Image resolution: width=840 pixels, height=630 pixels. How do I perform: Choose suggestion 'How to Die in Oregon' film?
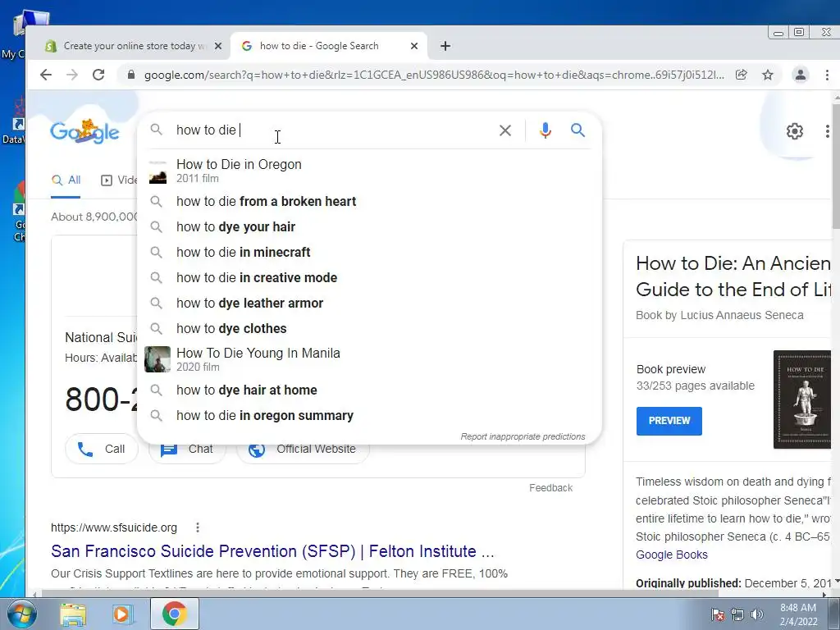coord(370,171)
